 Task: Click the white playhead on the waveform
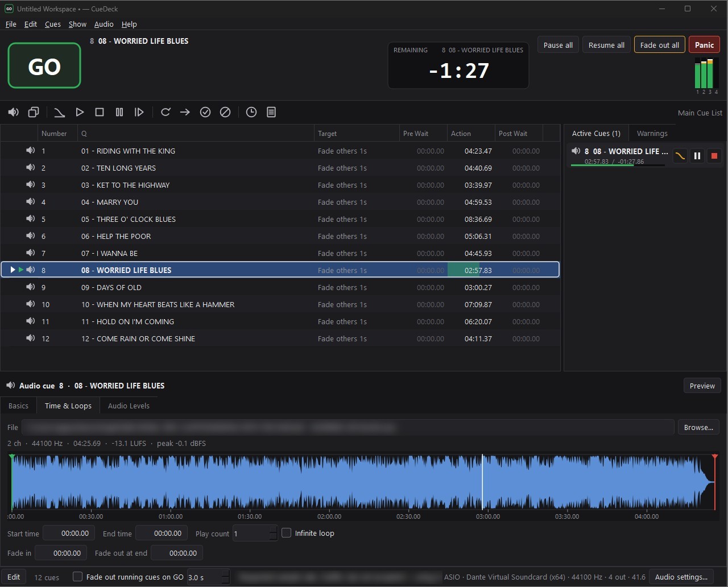482,482
